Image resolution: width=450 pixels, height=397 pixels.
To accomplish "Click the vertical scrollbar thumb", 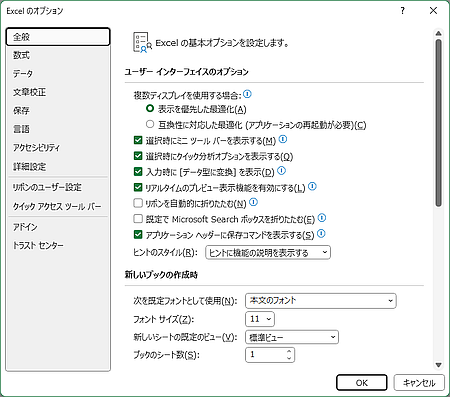I will [x=439, y=123].
